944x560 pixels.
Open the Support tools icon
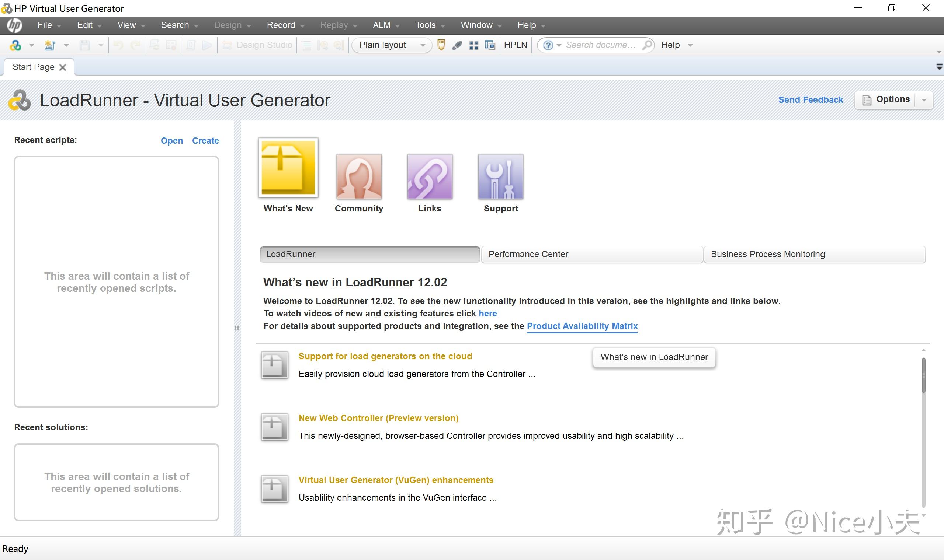[500, 176]
